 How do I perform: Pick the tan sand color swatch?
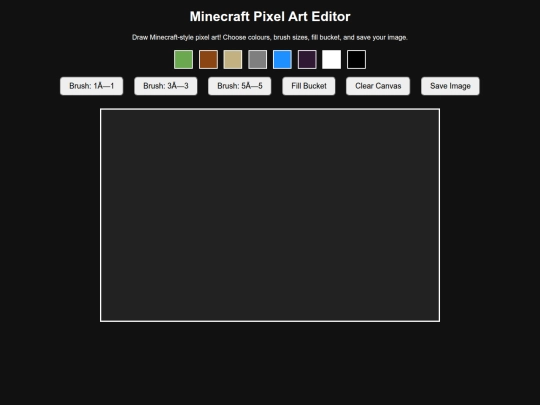point(233,60)
